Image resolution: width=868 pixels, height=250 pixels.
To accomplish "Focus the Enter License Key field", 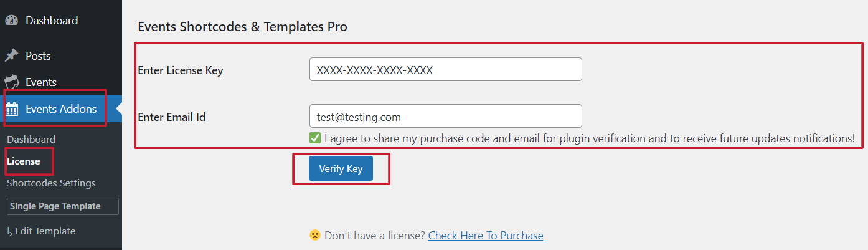I will pos(445,70).
